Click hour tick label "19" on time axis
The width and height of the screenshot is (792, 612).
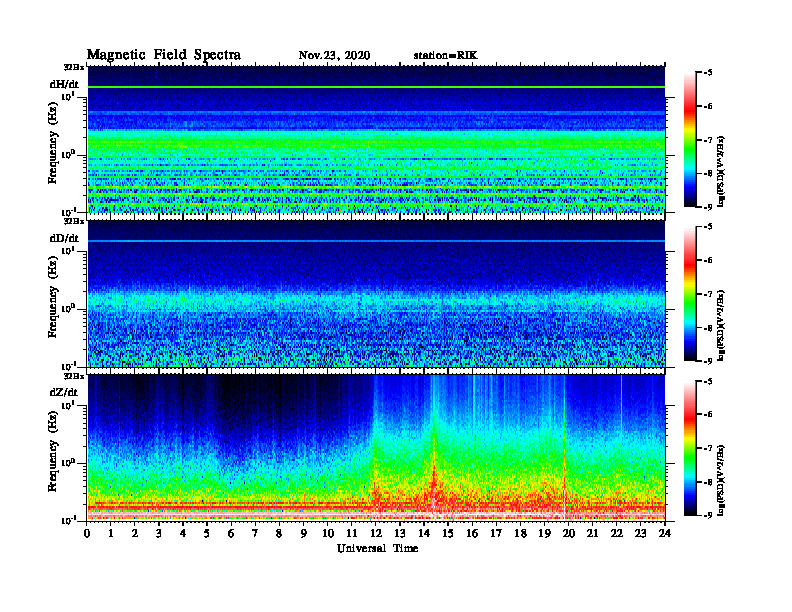point(544,533)
